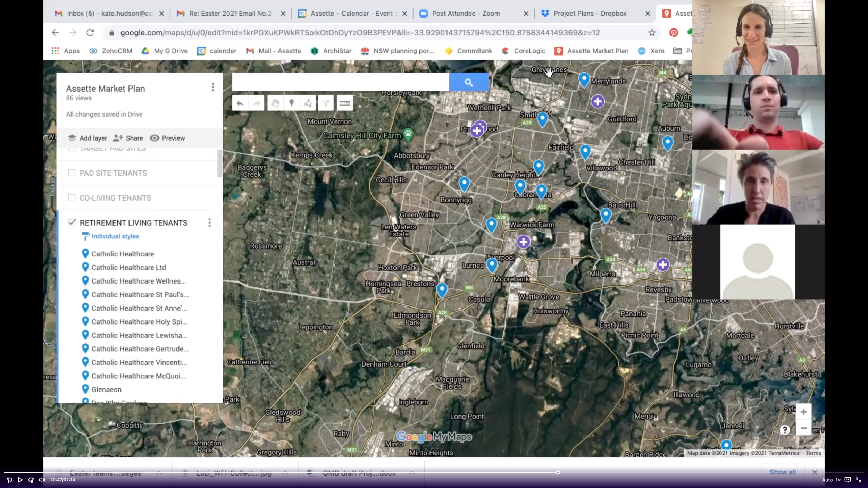This screenshot has height=488, width=868.
Task: Click the map search input field
Action: (x=341, y=82)
